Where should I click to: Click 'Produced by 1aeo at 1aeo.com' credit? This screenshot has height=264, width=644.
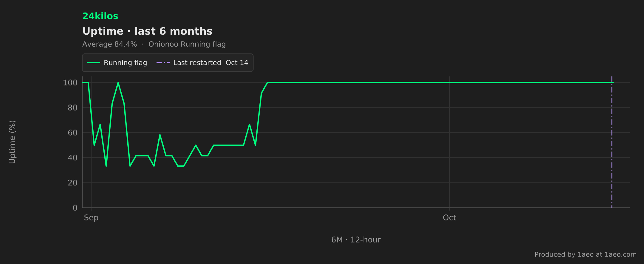[586, 254]
